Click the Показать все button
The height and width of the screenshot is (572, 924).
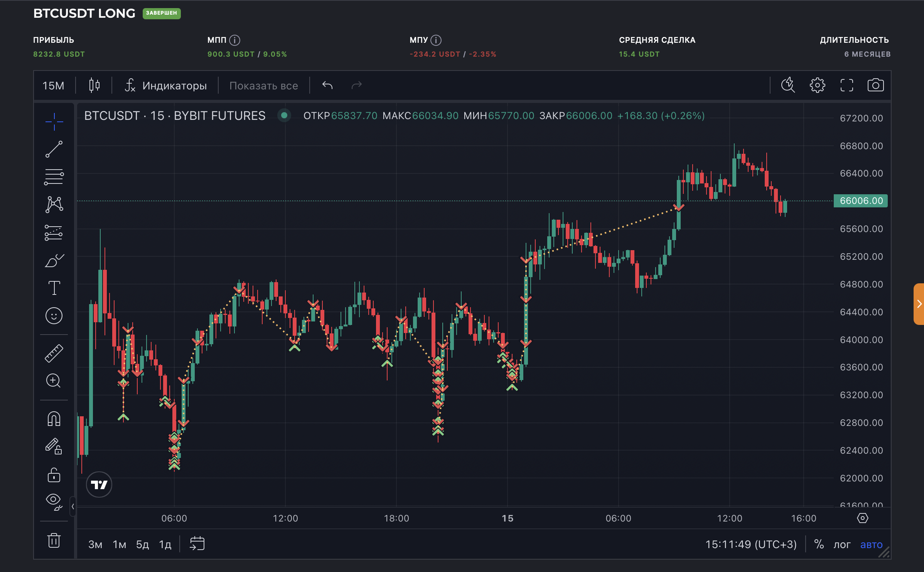click(263, 86)
